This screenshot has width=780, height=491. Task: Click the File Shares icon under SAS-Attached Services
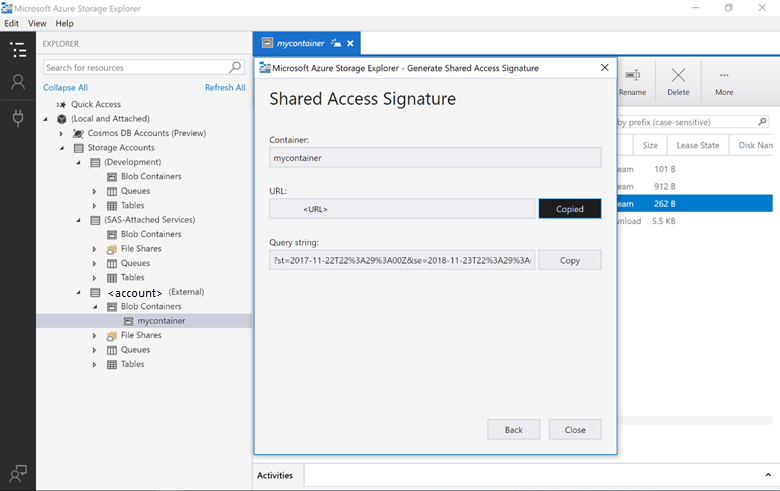(112, 249)
